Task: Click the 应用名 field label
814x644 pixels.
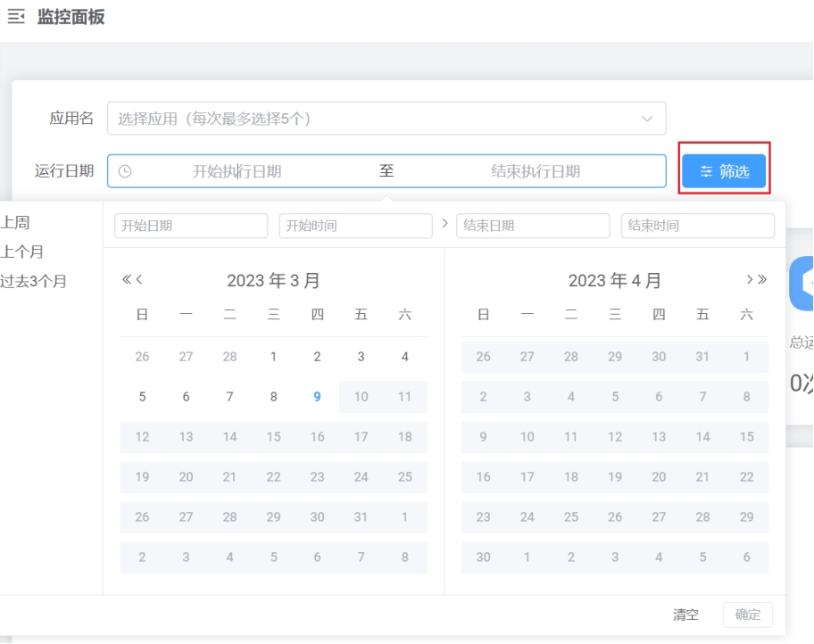Action: pos(71,119)
